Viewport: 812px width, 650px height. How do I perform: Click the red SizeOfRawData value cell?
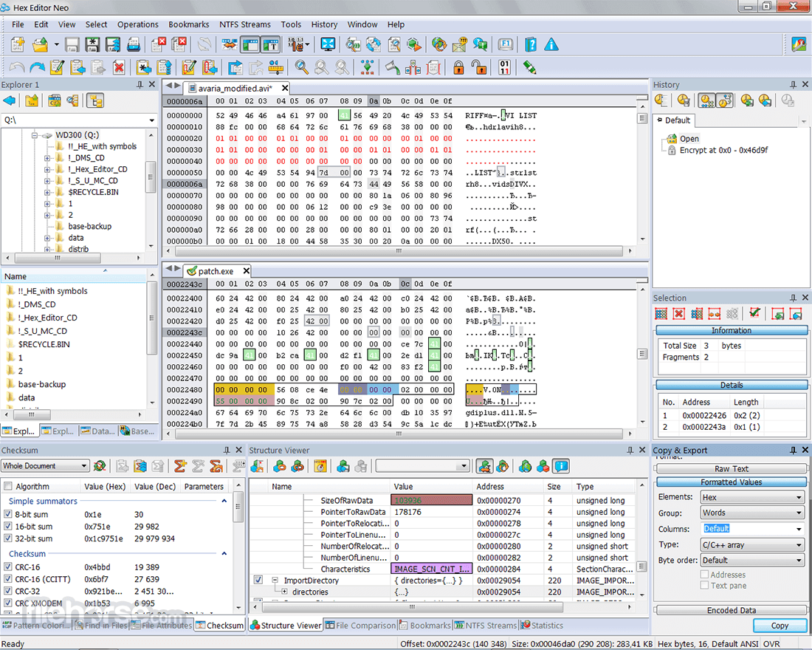point(431,500)
